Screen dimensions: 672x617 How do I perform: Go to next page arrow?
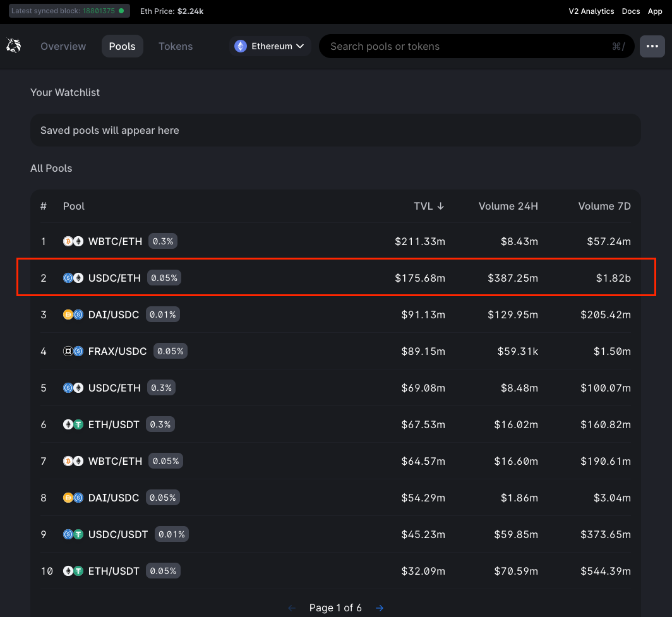point(380,608)
